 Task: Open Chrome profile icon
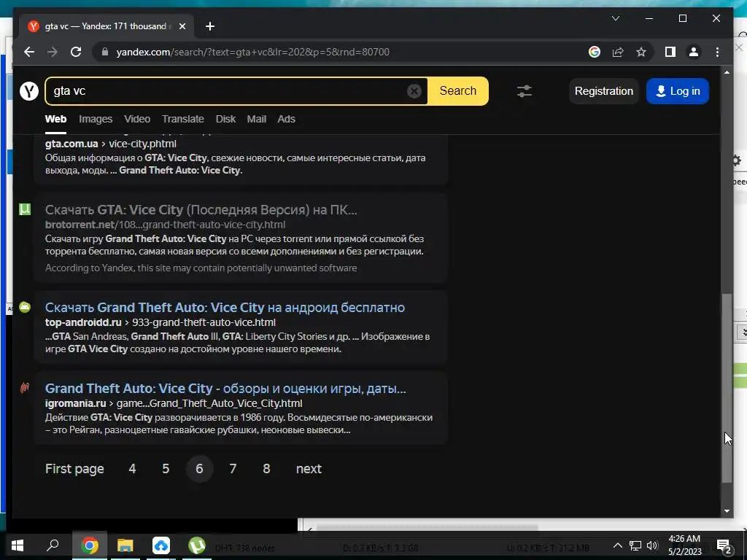[x=694, y=52]
